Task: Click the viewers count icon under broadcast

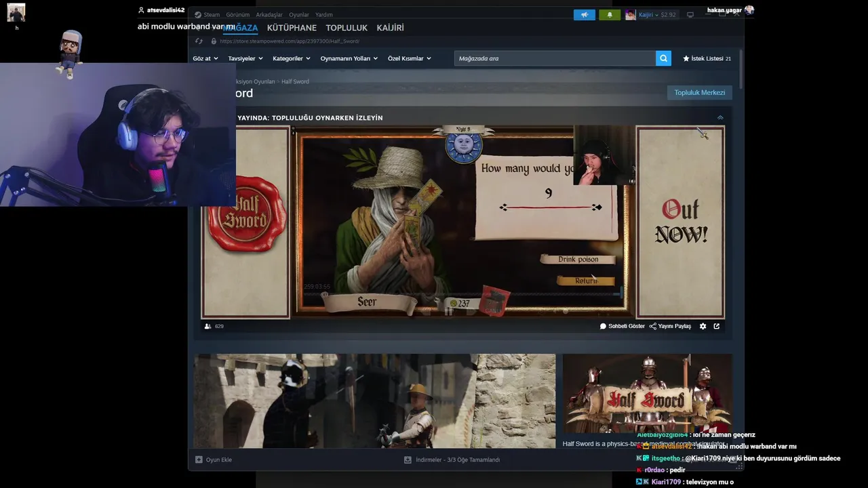Action: click(x=208, y=326)
